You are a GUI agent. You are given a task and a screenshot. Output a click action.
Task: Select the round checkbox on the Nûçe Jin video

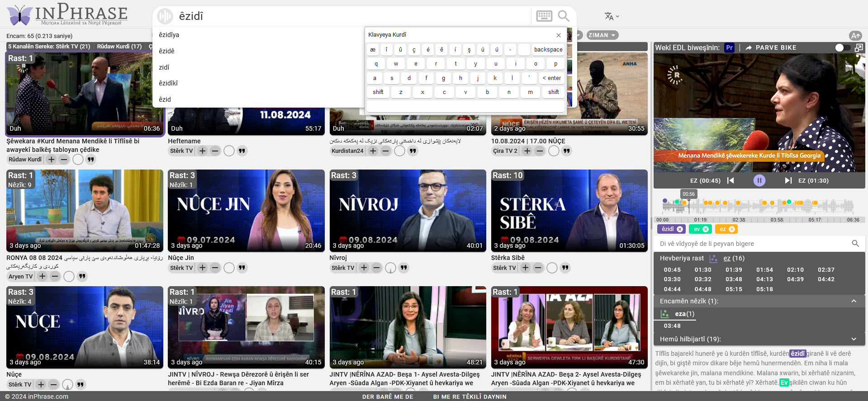tap(229, 268)
